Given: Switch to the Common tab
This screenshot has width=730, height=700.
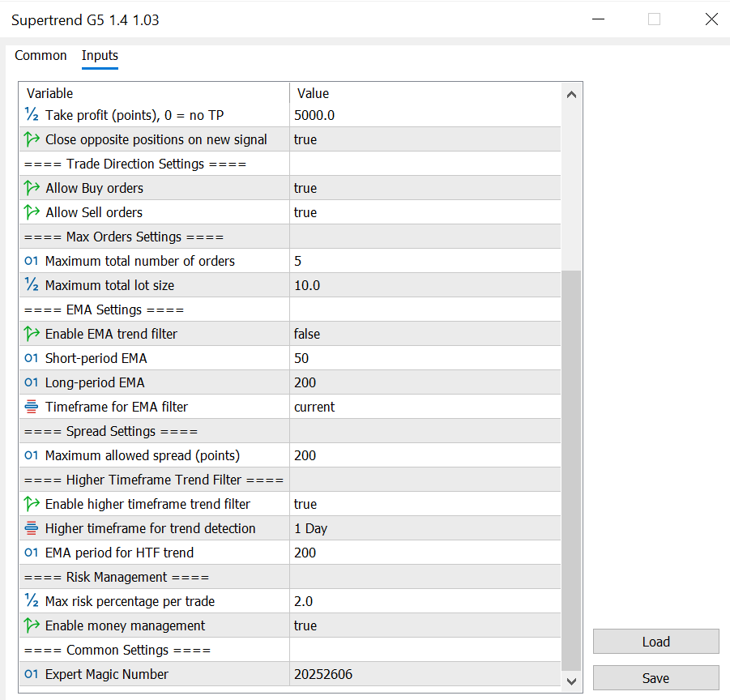Looking at the screenshot, I should [x=41, y=55].
